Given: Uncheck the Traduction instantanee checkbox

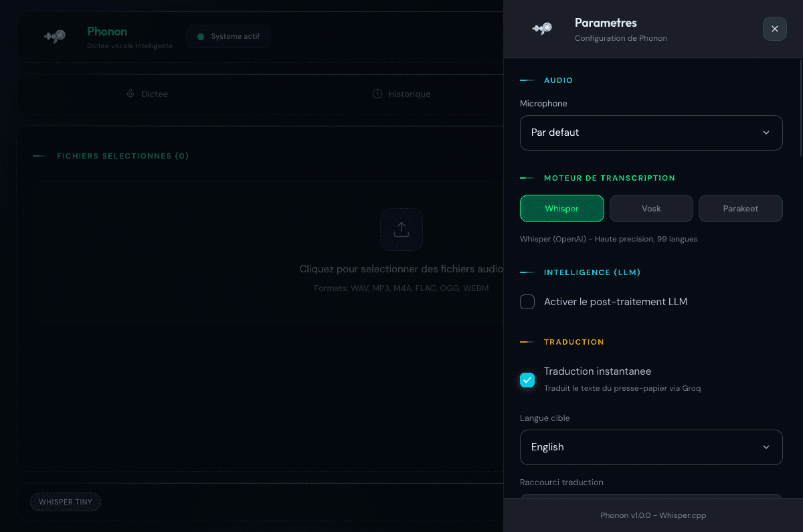Looking at the screenshot, I should point(527,380).
